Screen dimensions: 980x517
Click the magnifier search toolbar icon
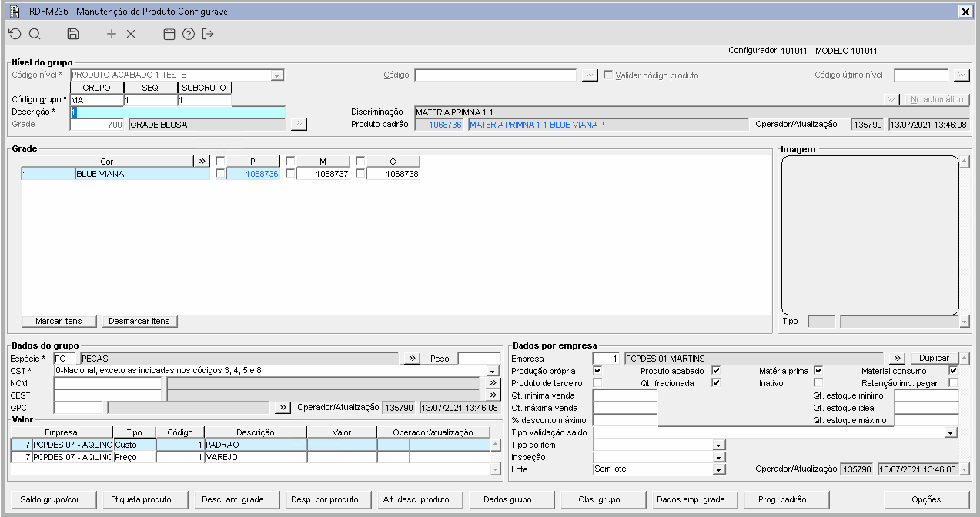coord(35,34)
